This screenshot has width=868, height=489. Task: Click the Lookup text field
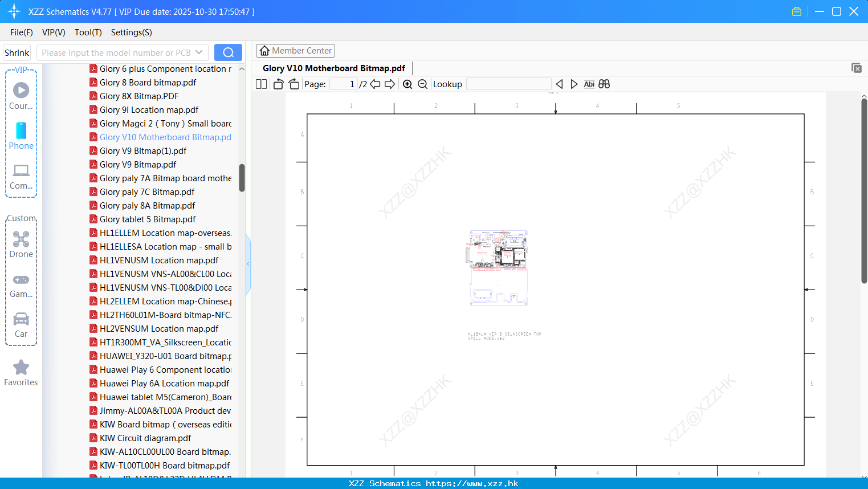pyautogui.click(x=508, y=84)
